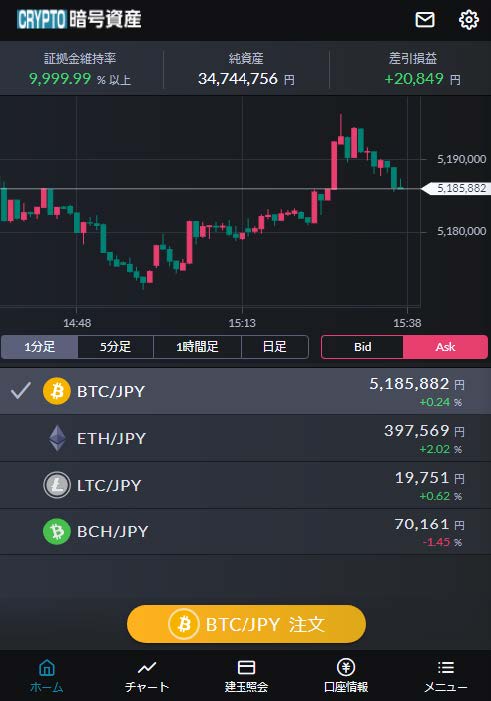Switch price display to Bid
This screenshot has width=491, height=701.
tap(363, 347)
